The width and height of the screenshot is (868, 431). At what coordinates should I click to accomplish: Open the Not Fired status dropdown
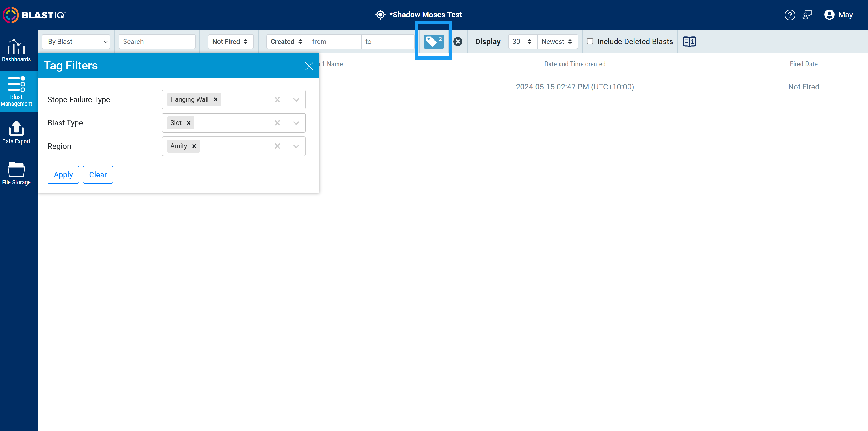point(230,41)
